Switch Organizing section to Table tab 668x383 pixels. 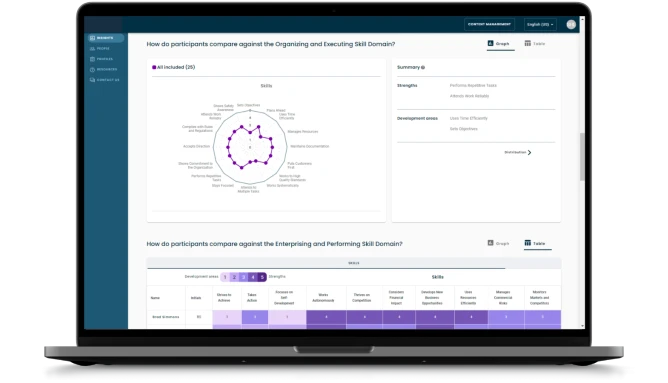click(536, 44)
